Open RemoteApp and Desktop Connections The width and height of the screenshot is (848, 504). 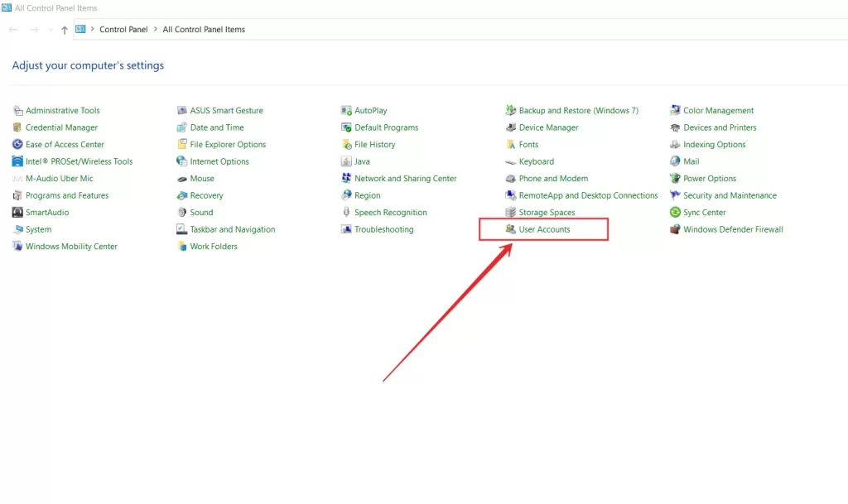click(x=589, y=195)
